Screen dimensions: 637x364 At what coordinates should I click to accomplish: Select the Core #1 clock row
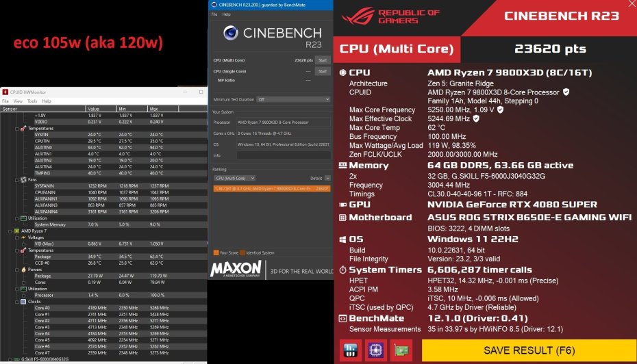104,315
